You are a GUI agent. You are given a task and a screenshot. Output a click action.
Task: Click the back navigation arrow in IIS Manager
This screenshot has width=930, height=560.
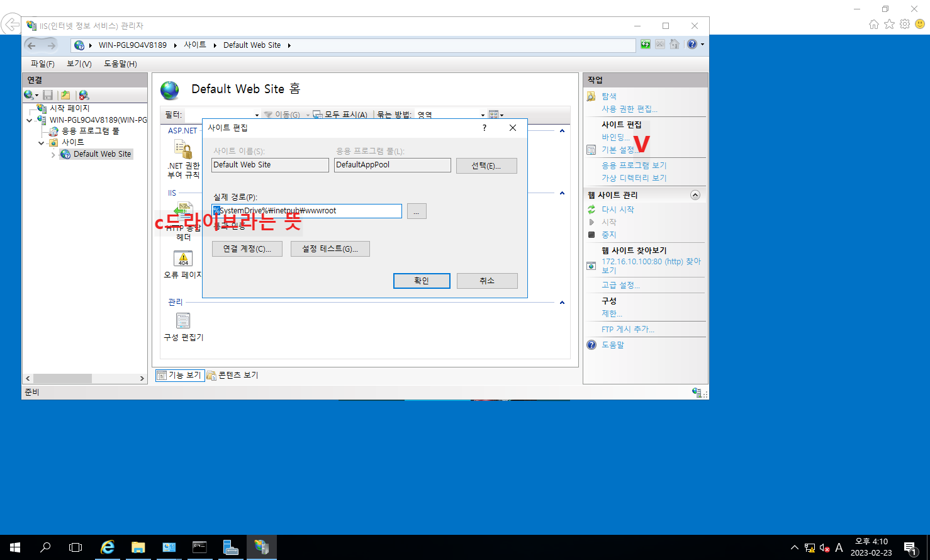(x=32, y=45)
